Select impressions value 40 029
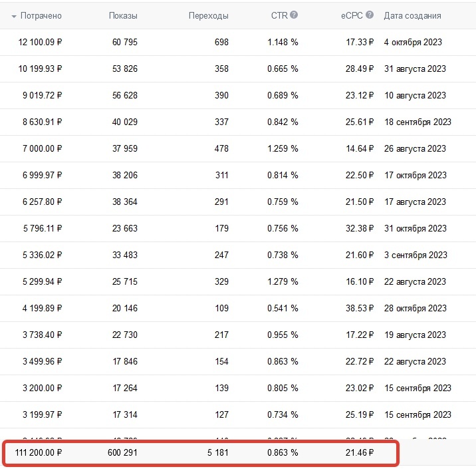Image resolution: width=476 pixels, height=469 pixels. coord(125,122)
